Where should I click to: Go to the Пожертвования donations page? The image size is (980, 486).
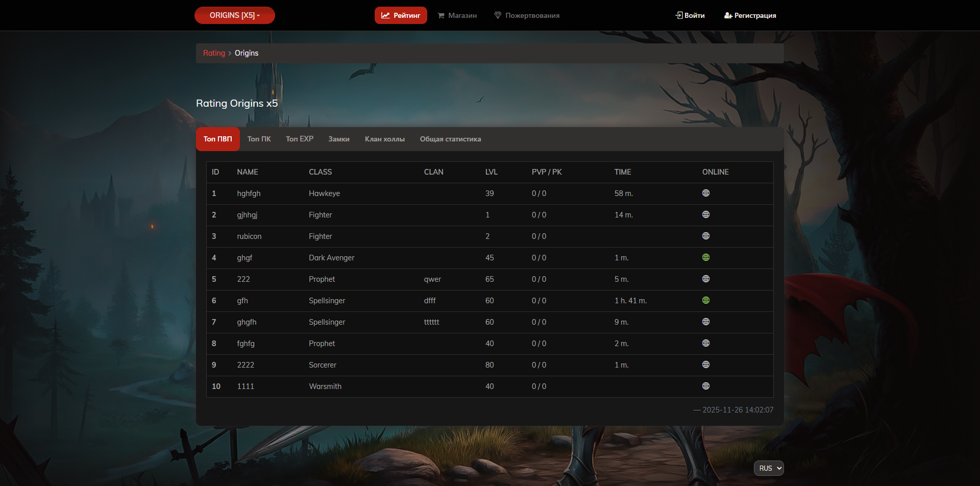(527, 16)
